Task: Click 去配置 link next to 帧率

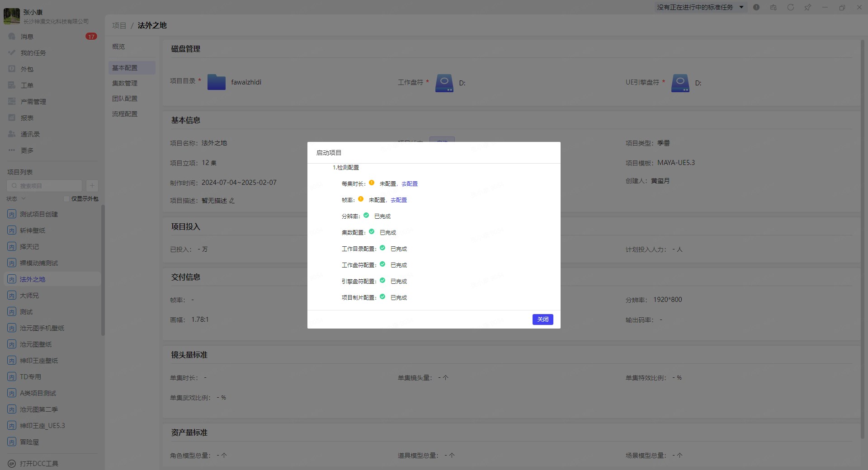Action: tap(398, 200)
